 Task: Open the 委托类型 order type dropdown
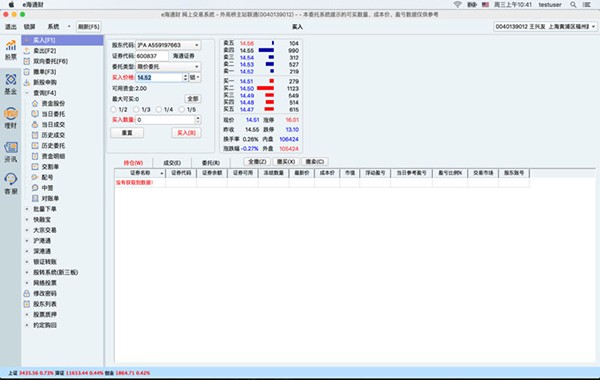[x=168, y=67]
